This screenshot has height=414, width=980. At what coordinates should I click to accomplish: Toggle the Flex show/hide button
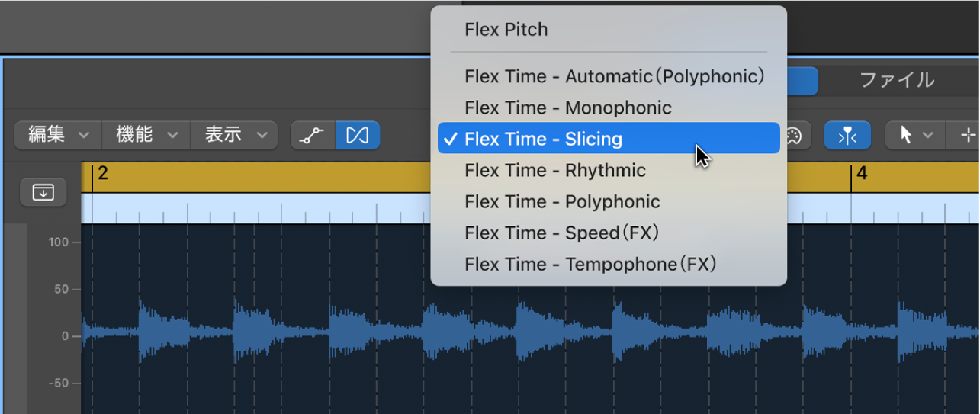point(358,135)
